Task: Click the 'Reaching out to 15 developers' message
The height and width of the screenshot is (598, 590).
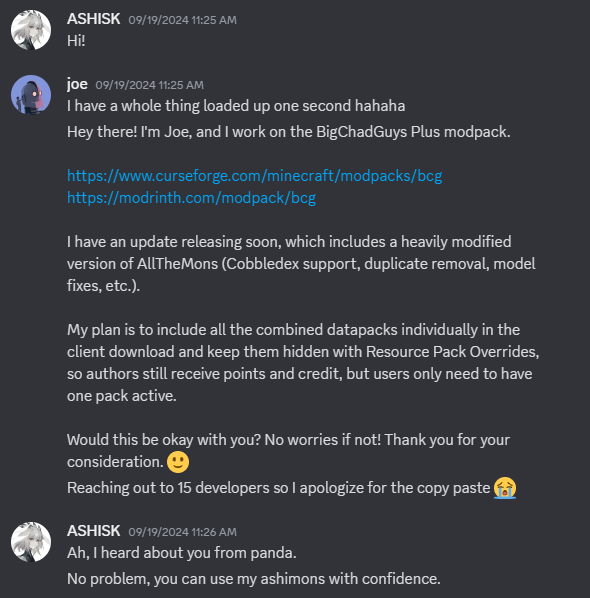Action: [x=292, y=488]
